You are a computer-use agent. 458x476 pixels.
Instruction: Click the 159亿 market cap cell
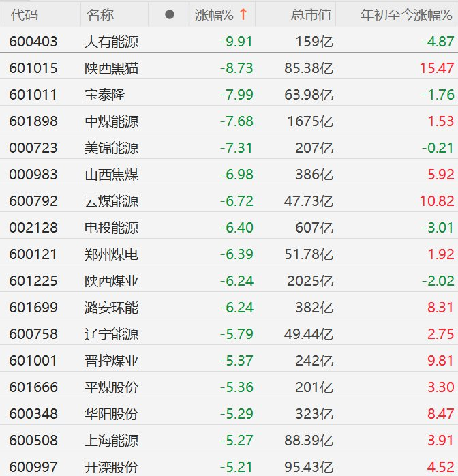(x=314, y=42)
